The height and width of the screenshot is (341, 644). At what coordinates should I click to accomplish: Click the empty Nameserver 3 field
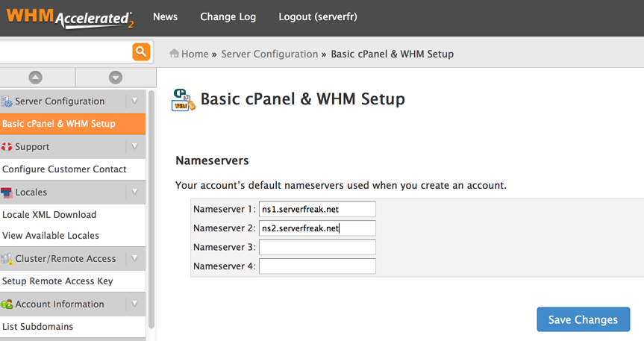tap(317, 247)
